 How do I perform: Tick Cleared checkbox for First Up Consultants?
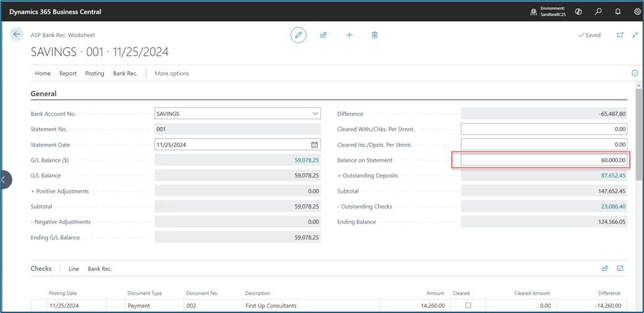point(468,305)
